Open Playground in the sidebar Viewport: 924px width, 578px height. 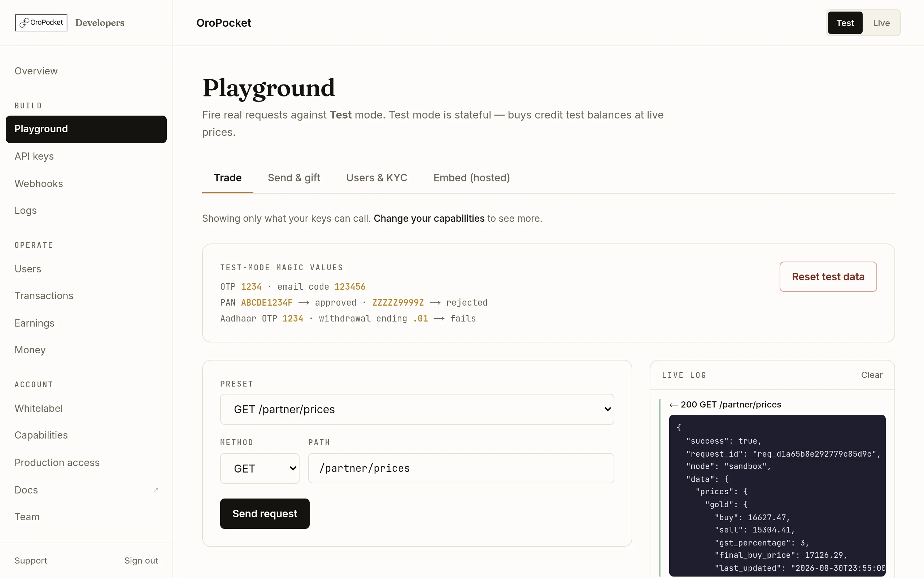[86, 129]
